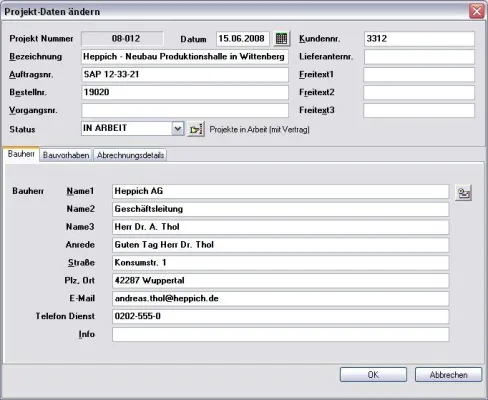Open the address lookup icon beside Name1
This screenshot has height=400, width=488.
[463, 193]
